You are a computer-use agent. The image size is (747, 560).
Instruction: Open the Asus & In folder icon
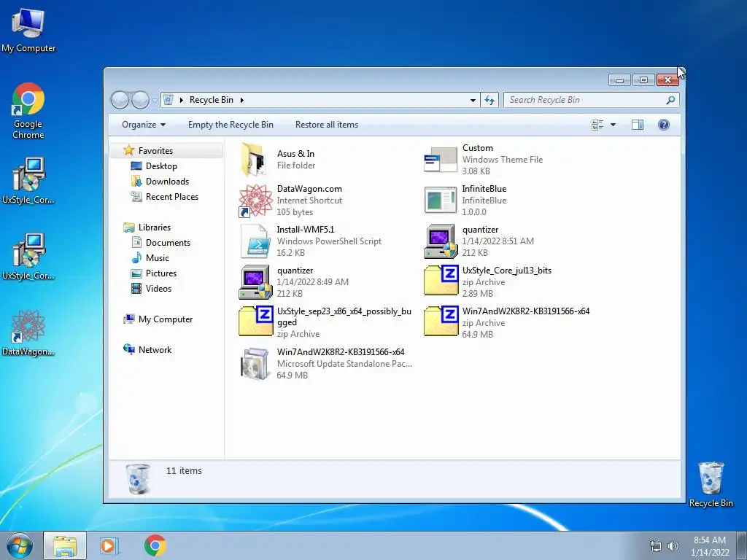(x=253, y=160)
